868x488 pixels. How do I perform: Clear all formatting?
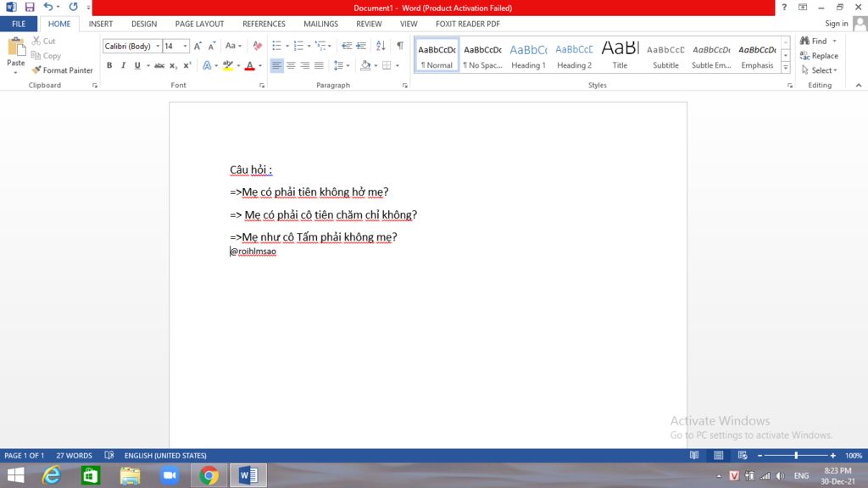coord(258,46)
